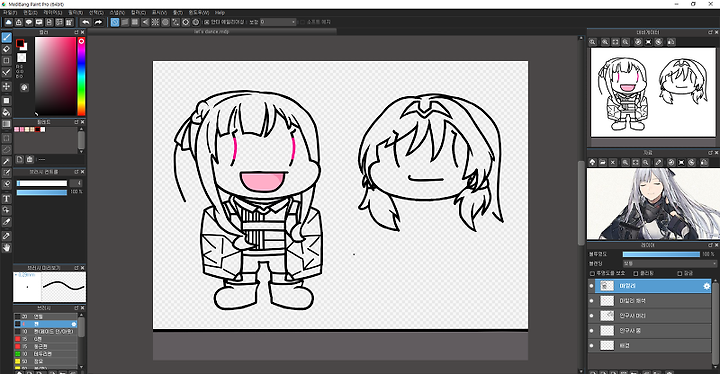Select the Eraser tool
The width and height of the screenshot is (720, 374).
pos(6,49)
